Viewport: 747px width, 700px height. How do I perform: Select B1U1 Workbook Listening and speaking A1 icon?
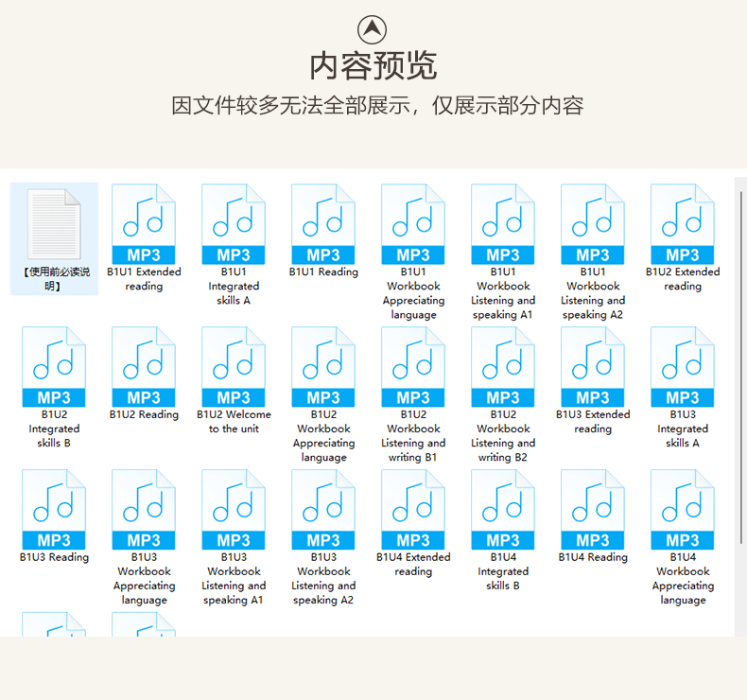[503, 224]
